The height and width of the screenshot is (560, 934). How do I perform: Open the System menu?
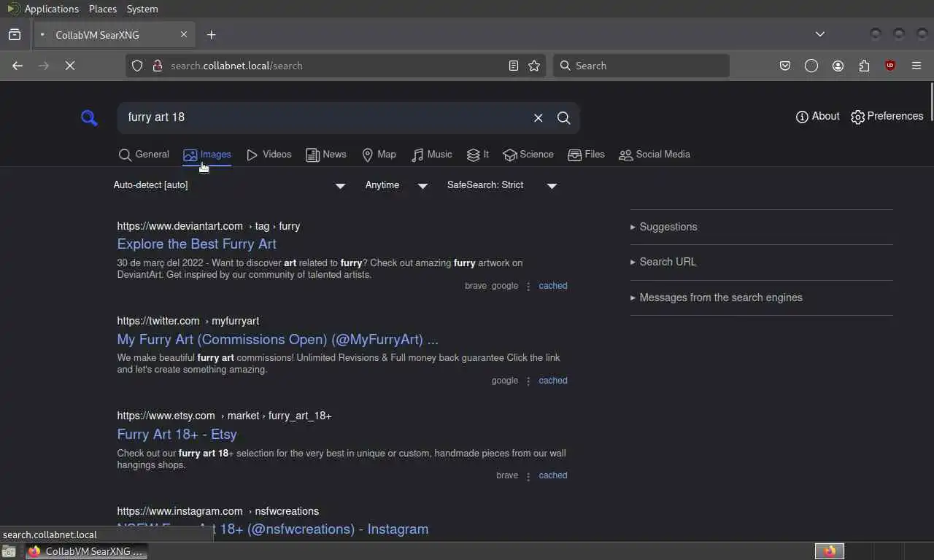point(142,9)
